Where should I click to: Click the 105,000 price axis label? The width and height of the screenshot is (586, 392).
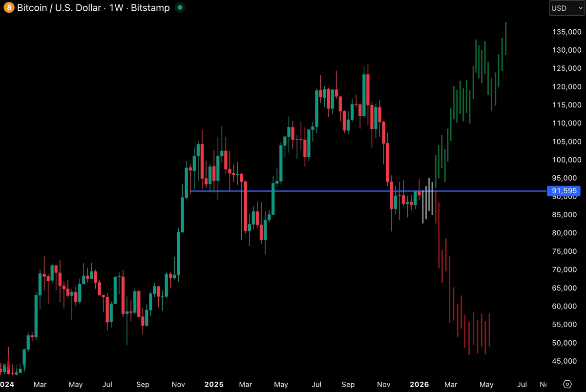tap(566, 142)
